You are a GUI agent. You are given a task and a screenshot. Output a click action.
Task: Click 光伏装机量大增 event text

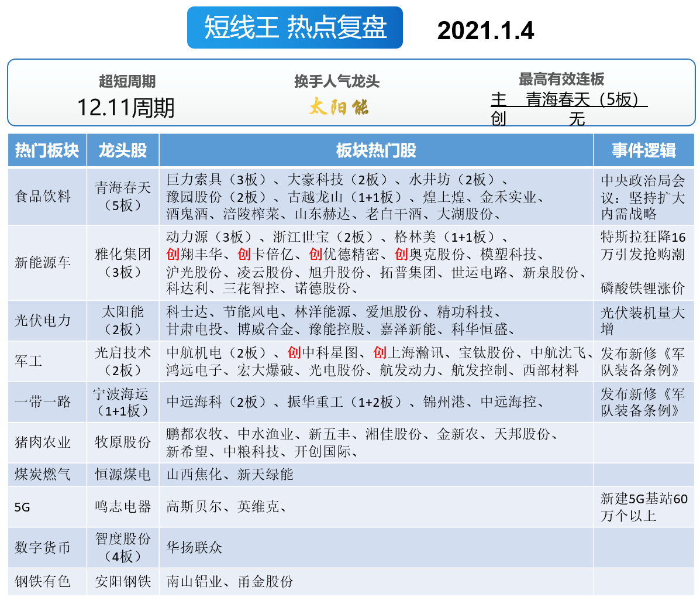643,321
